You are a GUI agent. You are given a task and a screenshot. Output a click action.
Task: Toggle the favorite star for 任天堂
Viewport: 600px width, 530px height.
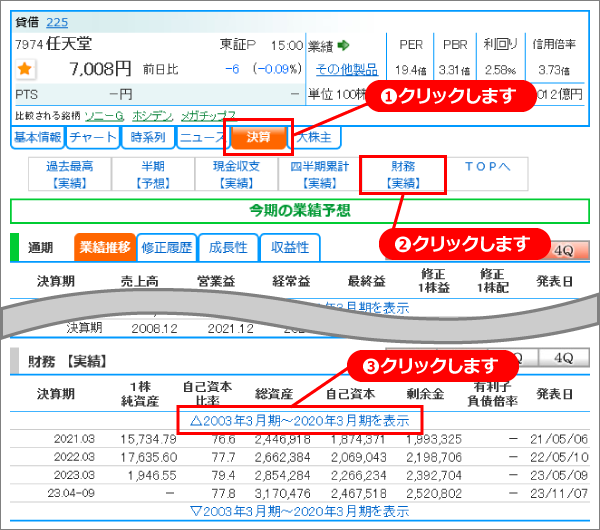(25, 69)
